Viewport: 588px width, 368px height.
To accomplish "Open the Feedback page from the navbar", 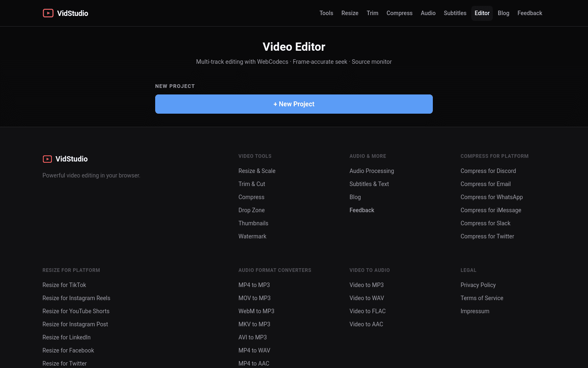I will point(530,13).
